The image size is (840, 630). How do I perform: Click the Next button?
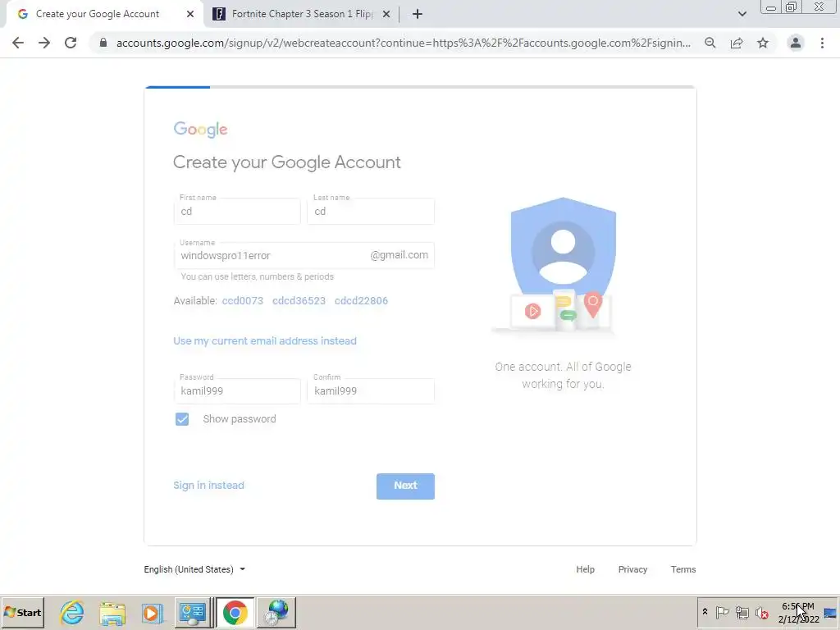(x=405, y=486)
